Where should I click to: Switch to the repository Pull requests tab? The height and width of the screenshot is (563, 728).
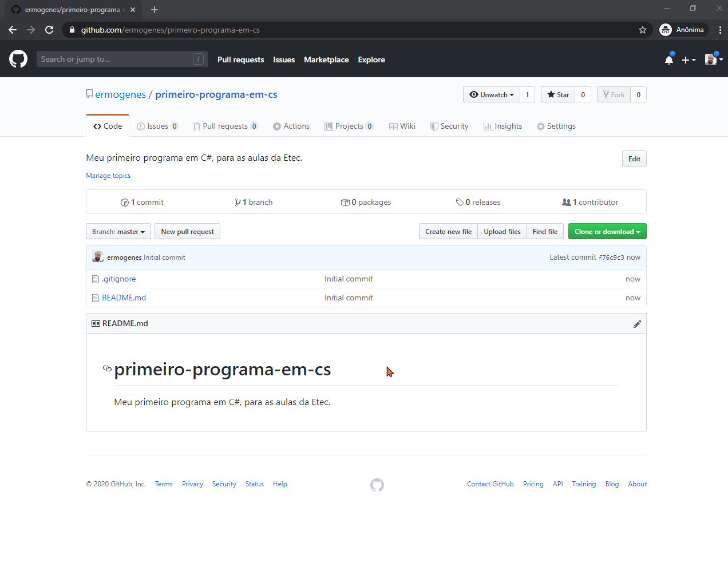tap(225, 126)
